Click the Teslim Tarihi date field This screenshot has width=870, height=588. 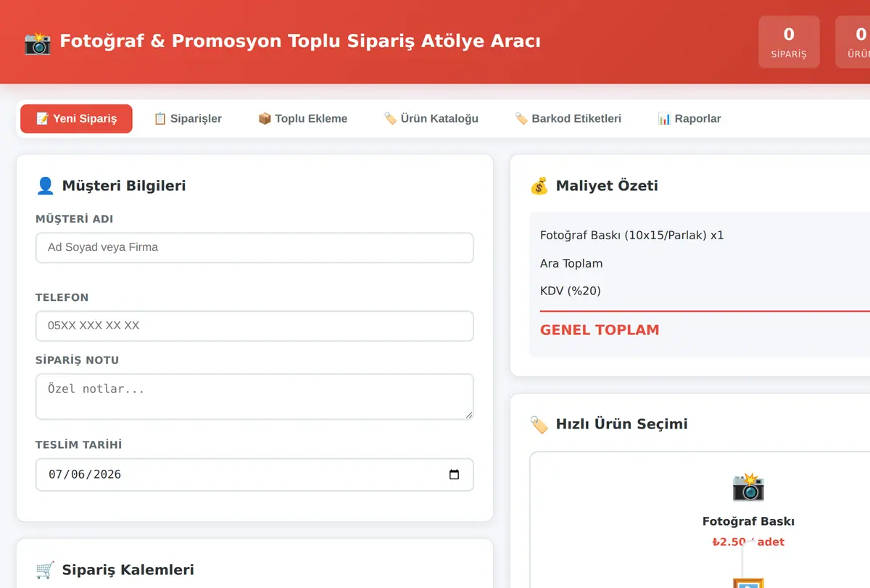click(x=254, y=474)
